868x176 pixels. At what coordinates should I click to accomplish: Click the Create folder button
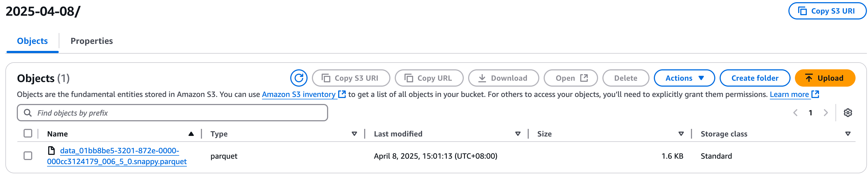tap(755, 78)
